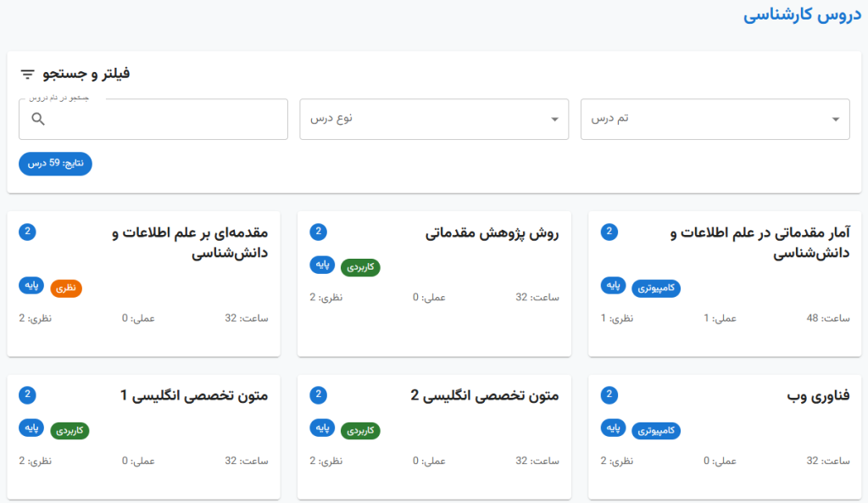The image size is (868, 503).
Task: Click the پایه tag on متون تخصصی انگلیسی 2
Action: click(322, 428)
